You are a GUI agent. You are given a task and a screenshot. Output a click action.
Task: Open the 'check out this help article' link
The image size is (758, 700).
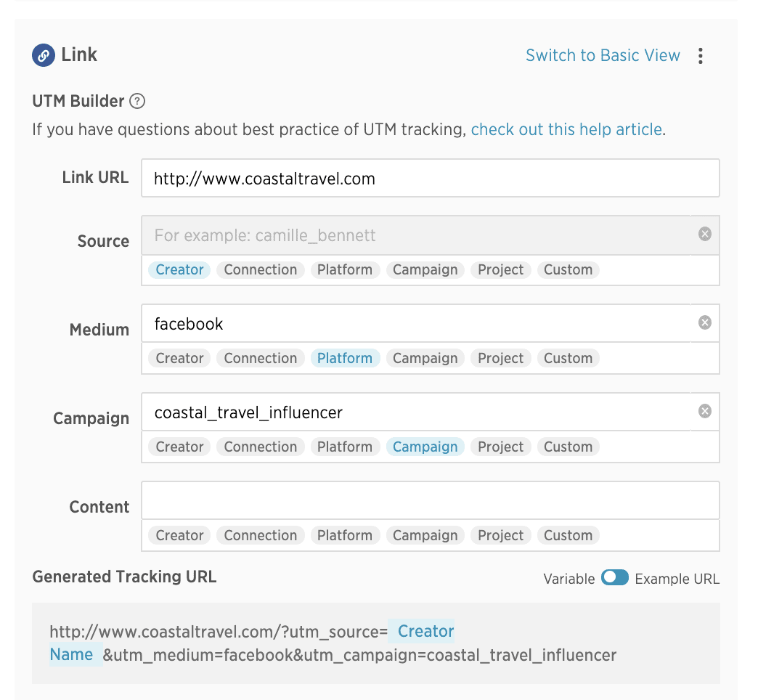point(566,129)
